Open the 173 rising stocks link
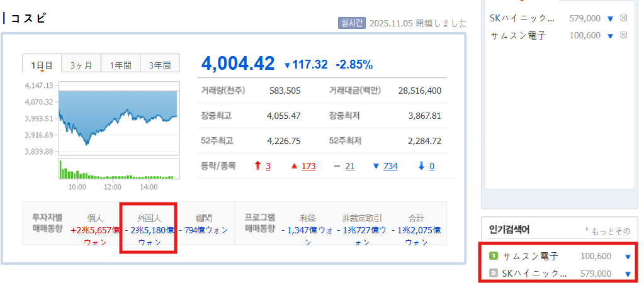644x283 pixels. click(308, 166)
